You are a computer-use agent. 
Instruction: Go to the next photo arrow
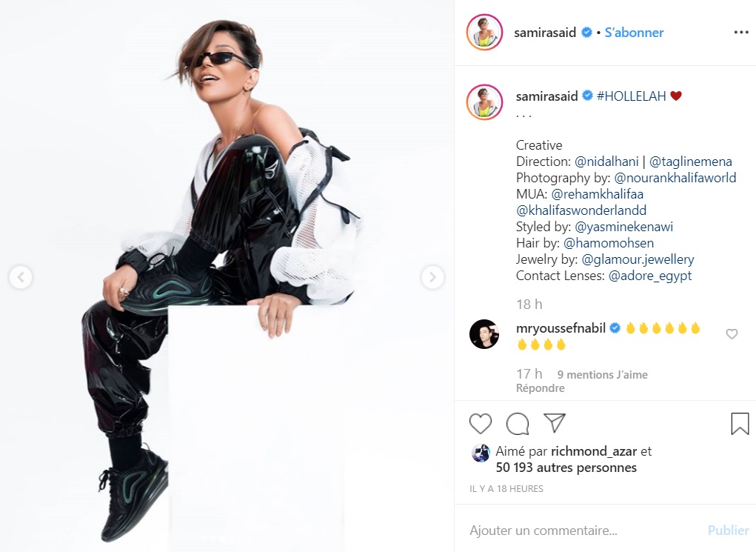tap(432, 277)
